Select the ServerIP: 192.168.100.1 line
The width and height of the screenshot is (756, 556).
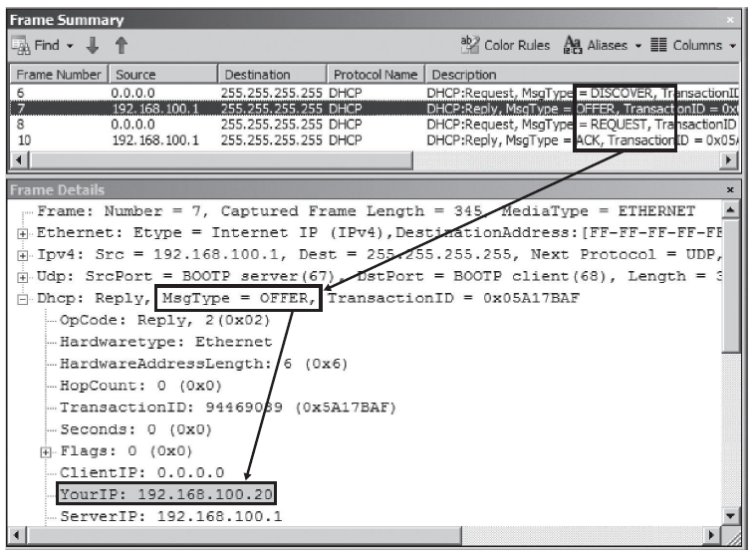pyautogui.click(x=171, y=516)
